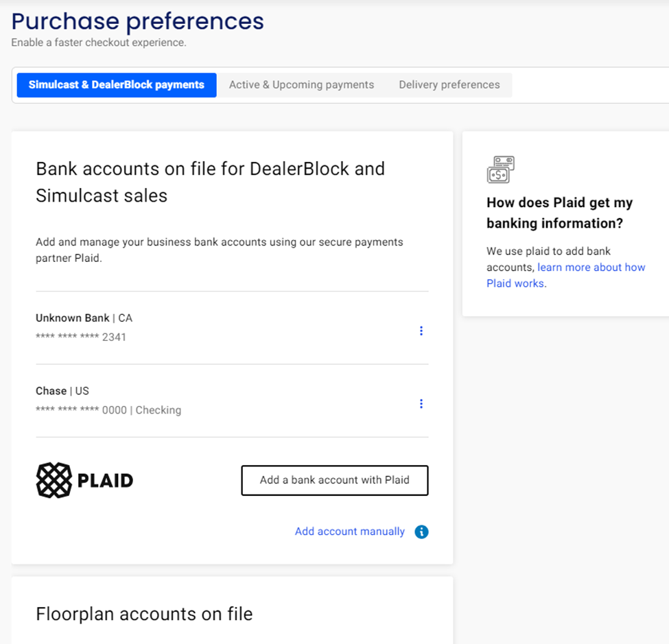Click the info icon beside Add account manually
Screen dimensions: 669x644
coord(421,532)
